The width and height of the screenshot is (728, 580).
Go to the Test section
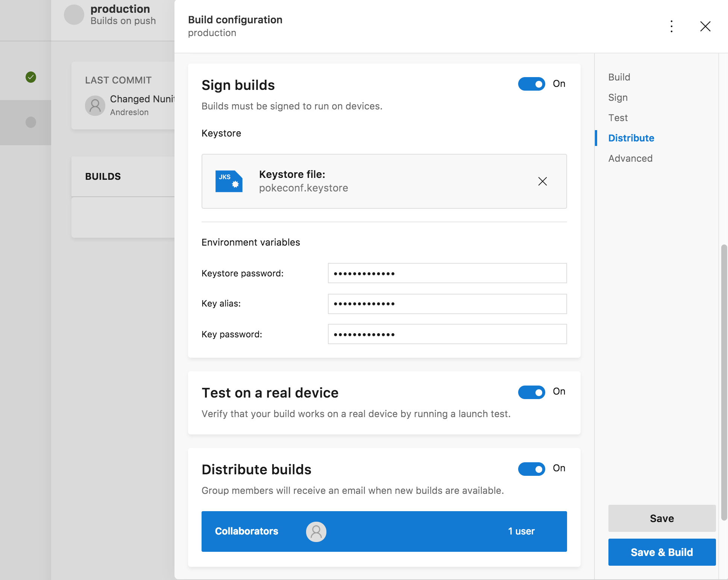(x=618, y=118)
